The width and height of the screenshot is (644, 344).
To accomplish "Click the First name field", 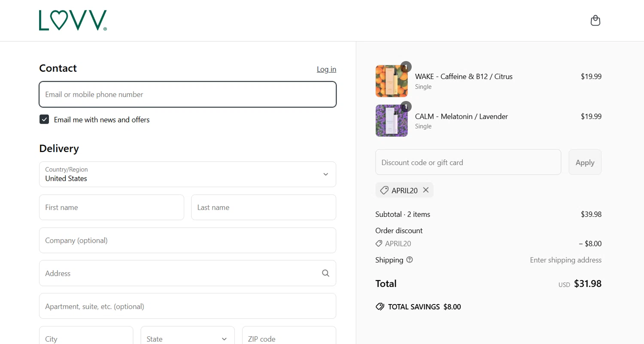I will point(112,207).
